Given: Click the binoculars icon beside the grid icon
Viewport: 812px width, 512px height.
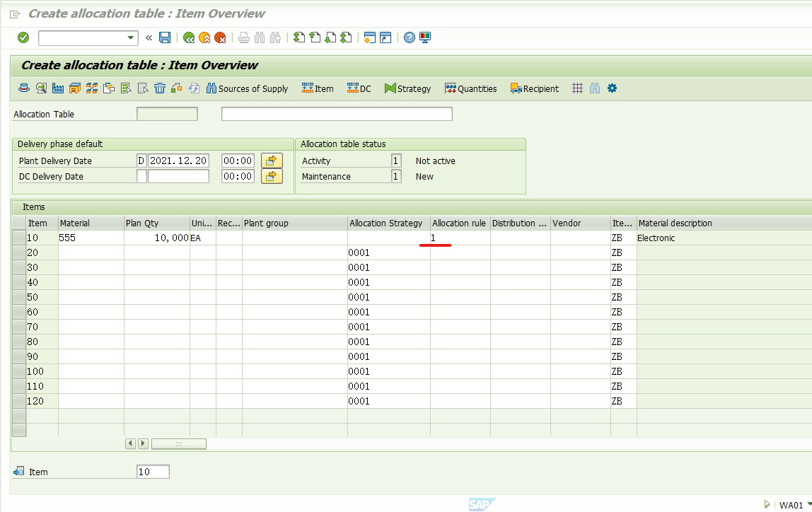Looking at the screenshot, I should (x=594, y=88).
